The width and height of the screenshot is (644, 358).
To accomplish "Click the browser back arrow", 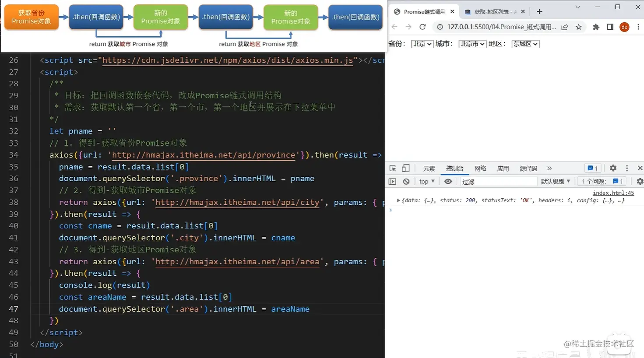I will point(394,27).
